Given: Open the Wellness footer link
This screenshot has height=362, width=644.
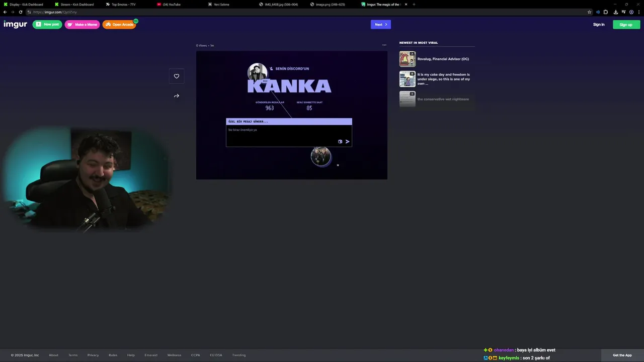Looking at the screenshot, I should click(174, 355).
